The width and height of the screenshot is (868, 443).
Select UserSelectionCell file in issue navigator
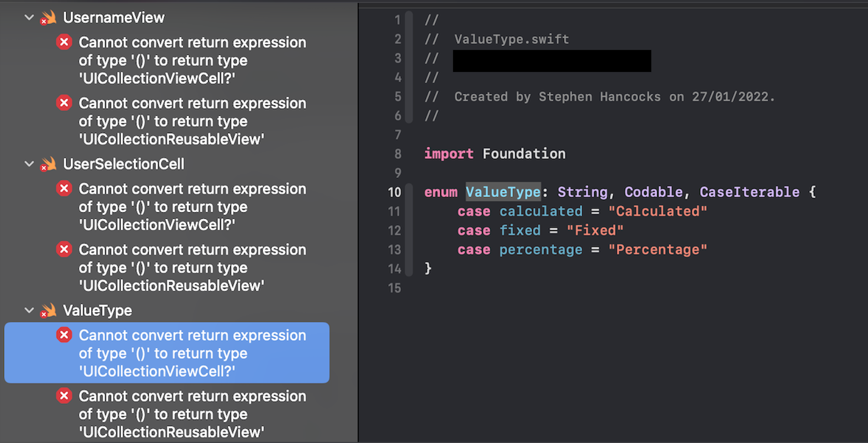point(123,164)
